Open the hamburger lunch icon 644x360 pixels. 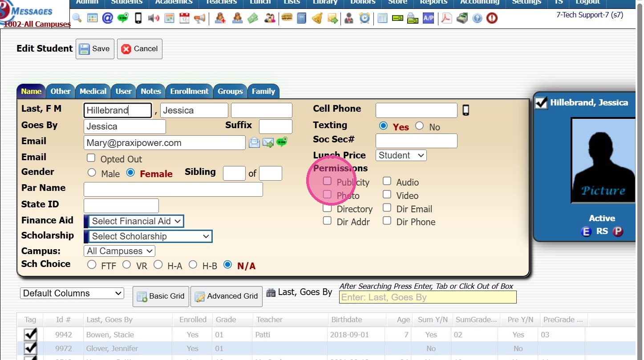(x=287, y=18)
